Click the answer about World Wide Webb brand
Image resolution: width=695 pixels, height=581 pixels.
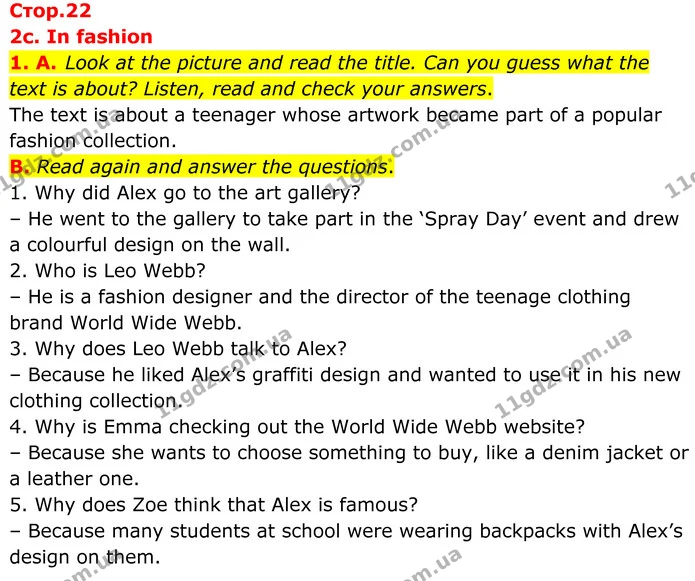(x=320, y=309)
